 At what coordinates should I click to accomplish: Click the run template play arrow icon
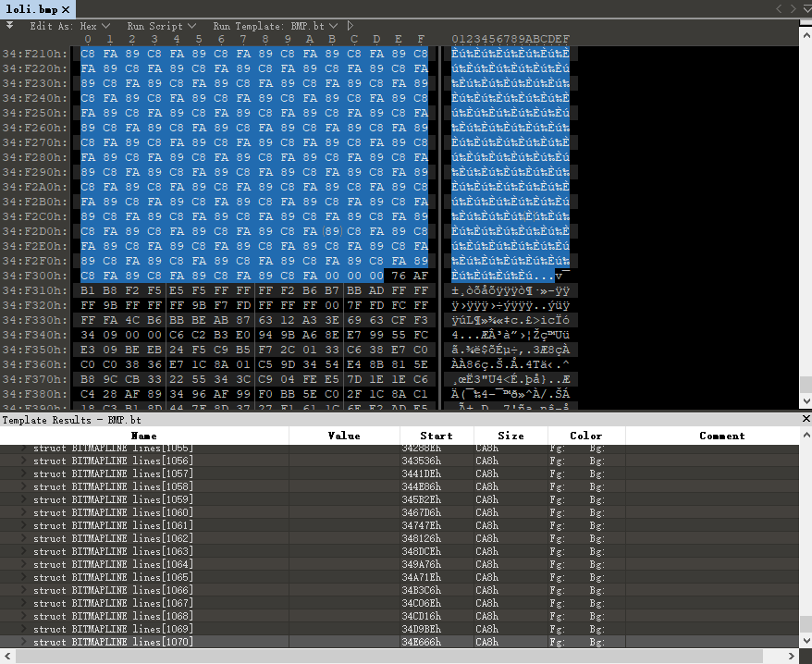351,26
